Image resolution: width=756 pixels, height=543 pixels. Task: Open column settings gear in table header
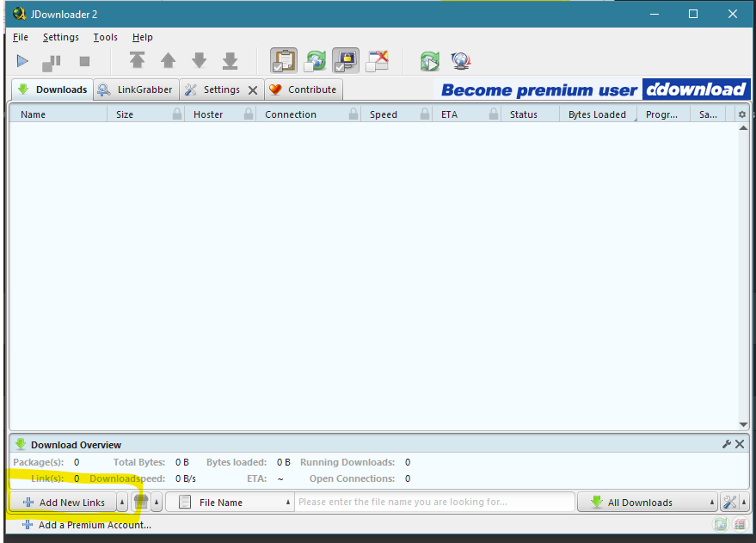[742, 114]
